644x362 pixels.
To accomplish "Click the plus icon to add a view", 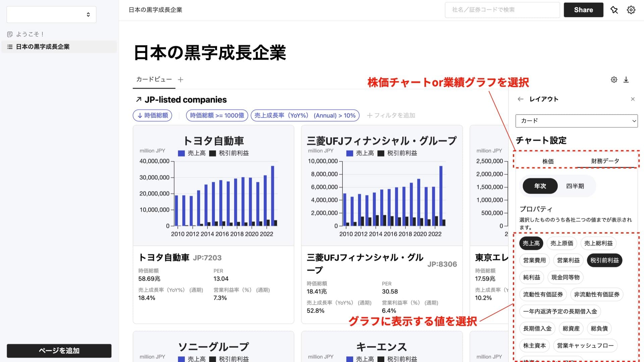I will [180, 79].
